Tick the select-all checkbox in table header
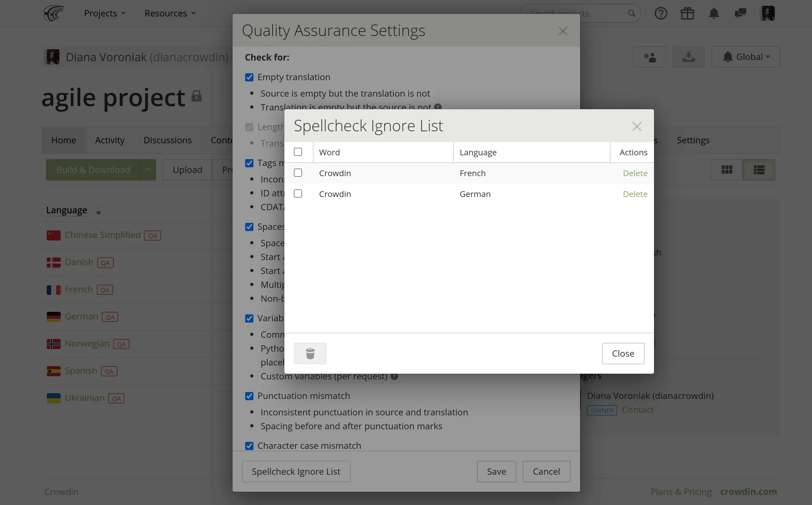This screenshot has width=812, height=505. [x=298, y=152]
